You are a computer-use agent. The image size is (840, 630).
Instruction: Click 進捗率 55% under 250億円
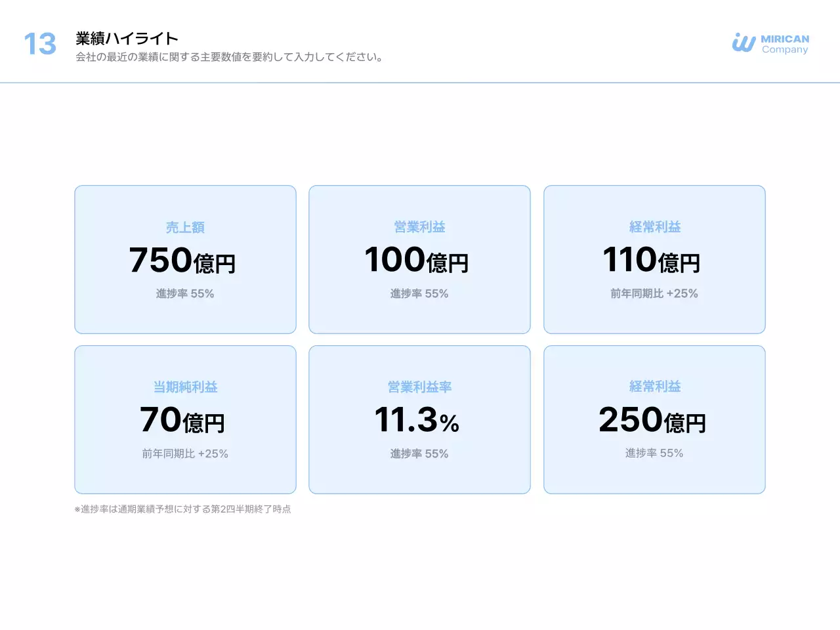pos(654,453)
